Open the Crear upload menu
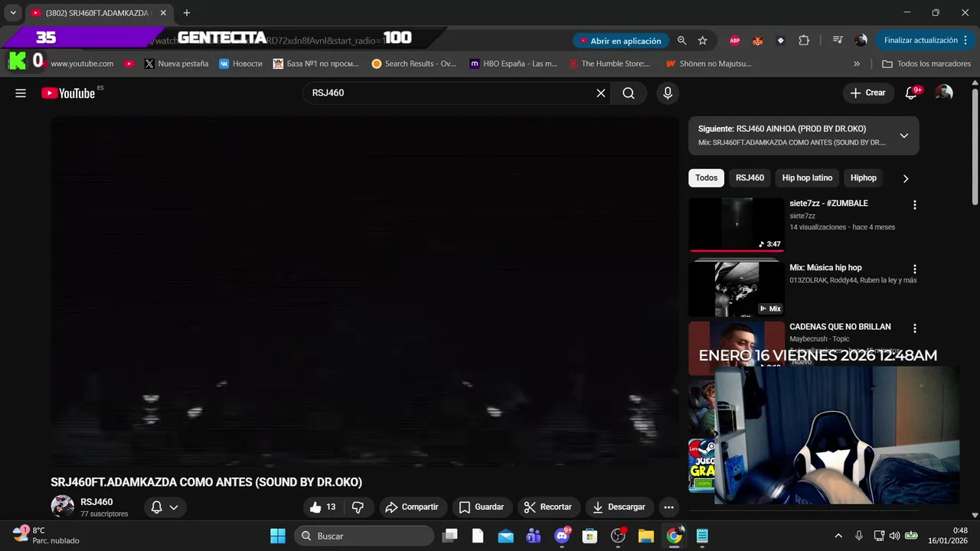 pos(868,93)
